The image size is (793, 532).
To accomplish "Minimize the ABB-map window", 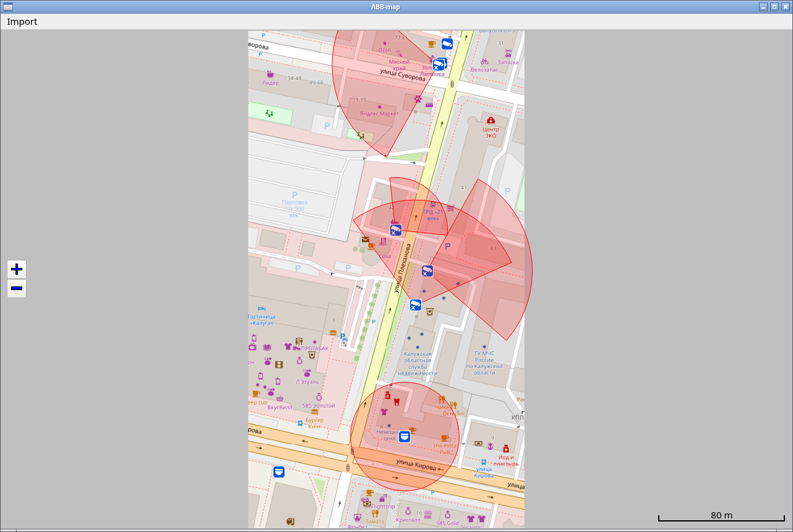I will tap(763, 7).
